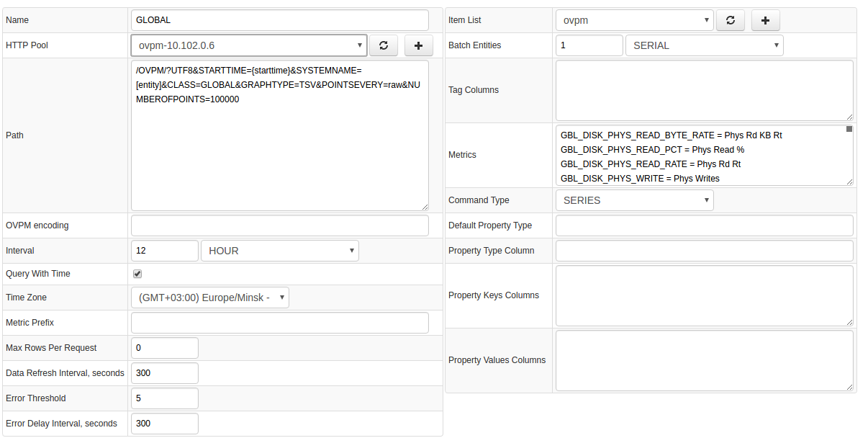Click the Metric Prefix input field

(x=279, y=322)
